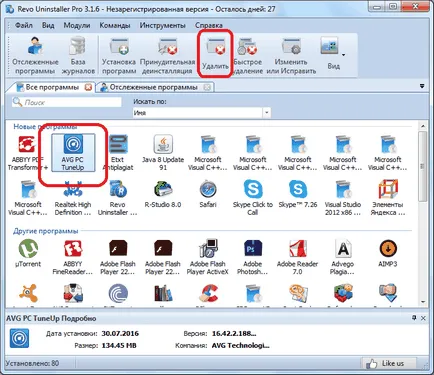Click install date value 30.07.2016
This screenshot has height=375, width=434.
(x=120, y=334)
